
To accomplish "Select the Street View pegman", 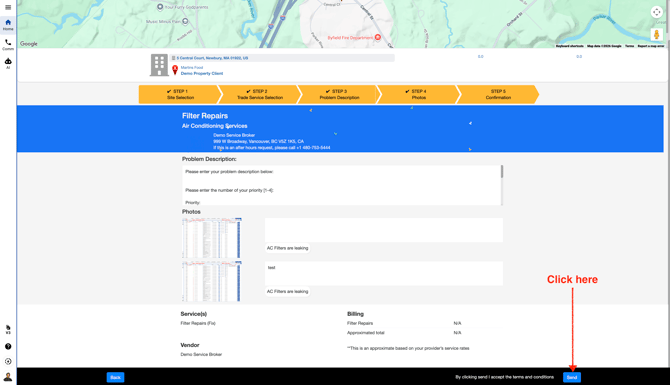I will (x=657, y=35).
